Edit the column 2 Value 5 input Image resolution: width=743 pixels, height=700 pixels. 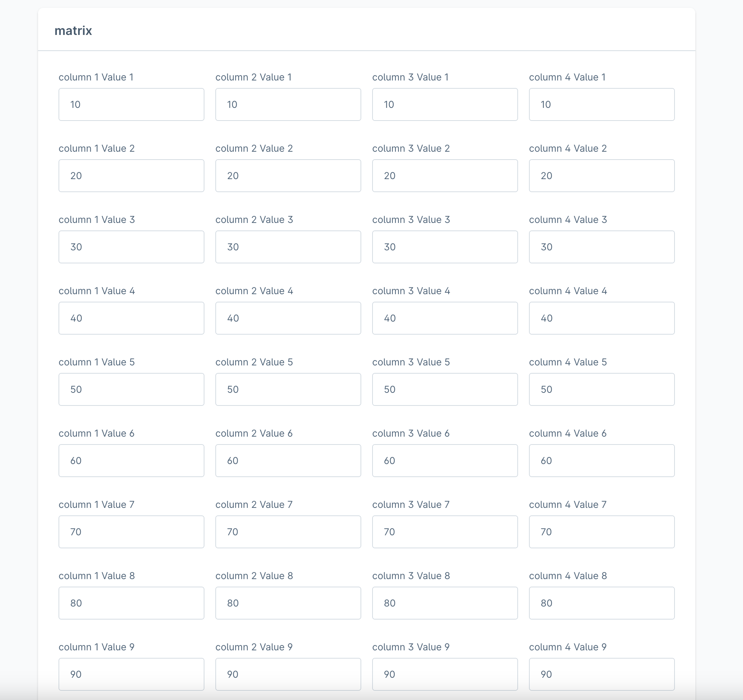click(x=288, y=389)
